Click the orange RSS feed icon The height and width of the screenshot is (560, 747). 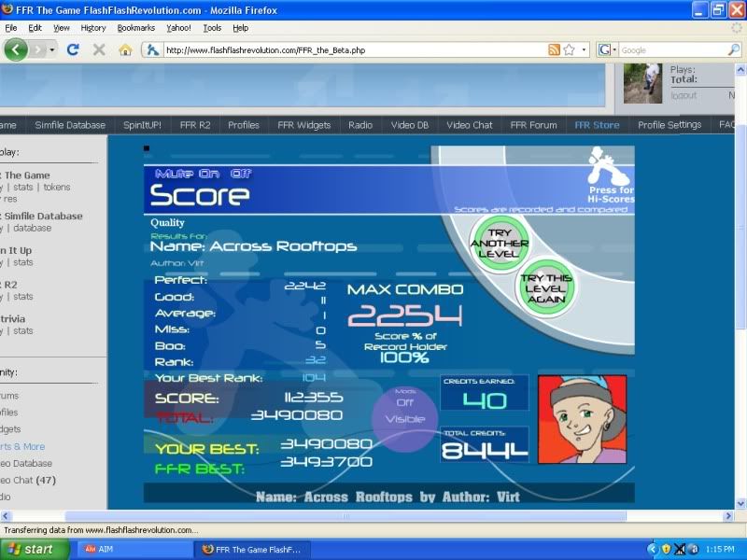point(554,49)
